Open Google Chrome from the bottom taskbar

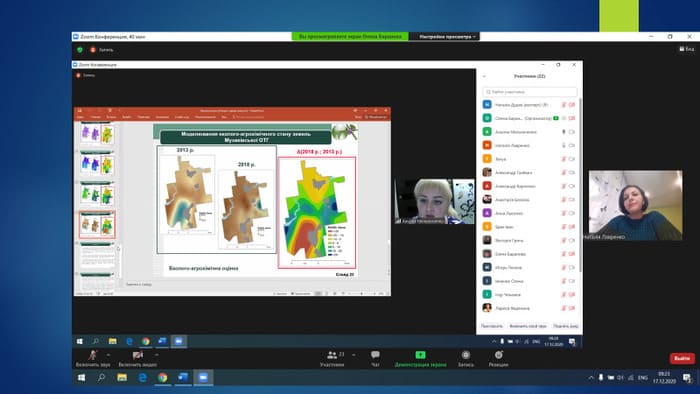[x=162, y=377]
